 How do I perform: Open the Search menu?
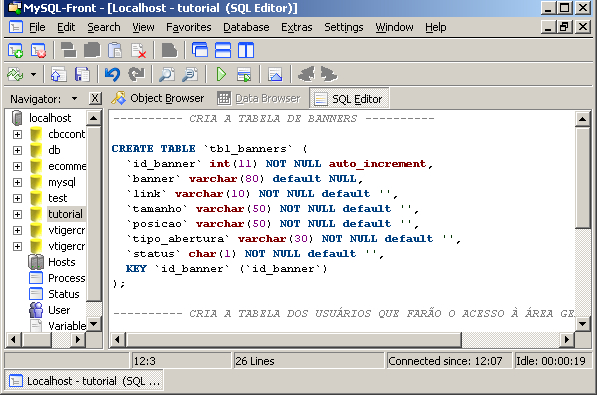104,27
